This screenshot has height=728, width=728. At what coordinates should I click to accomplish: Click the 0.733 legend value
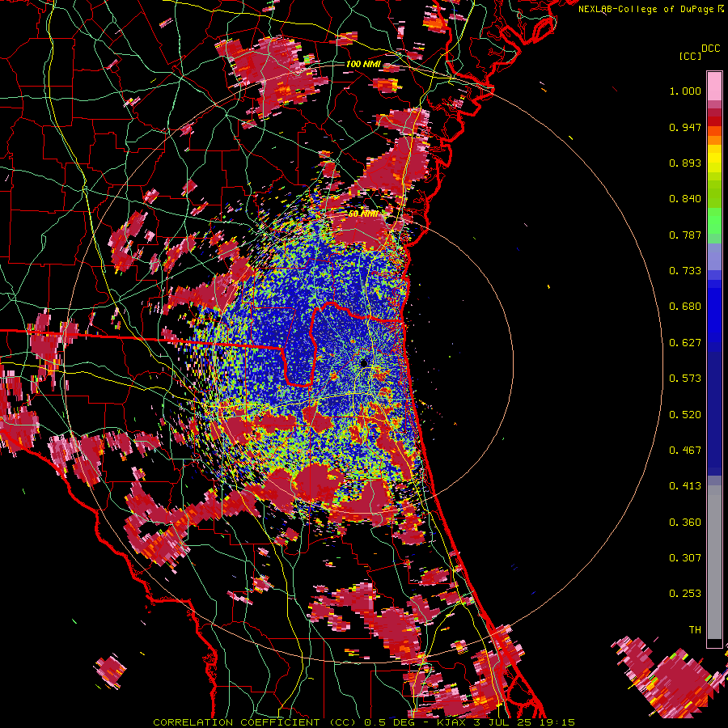pos(685,271)
